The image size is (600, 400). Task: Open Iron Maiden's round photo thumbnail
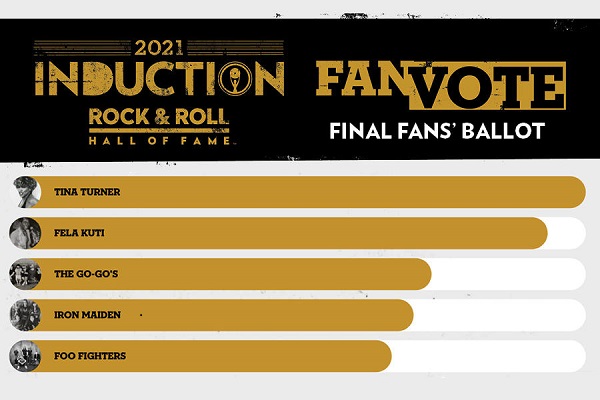point(24,315)
